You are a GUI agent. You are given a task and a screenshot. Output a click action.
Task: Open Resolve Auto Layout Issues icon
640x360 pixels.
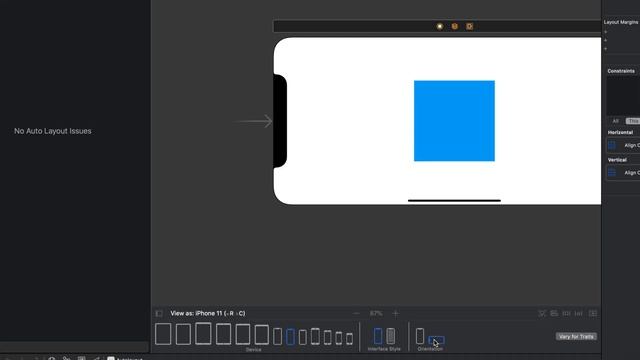tap(579, 313)
